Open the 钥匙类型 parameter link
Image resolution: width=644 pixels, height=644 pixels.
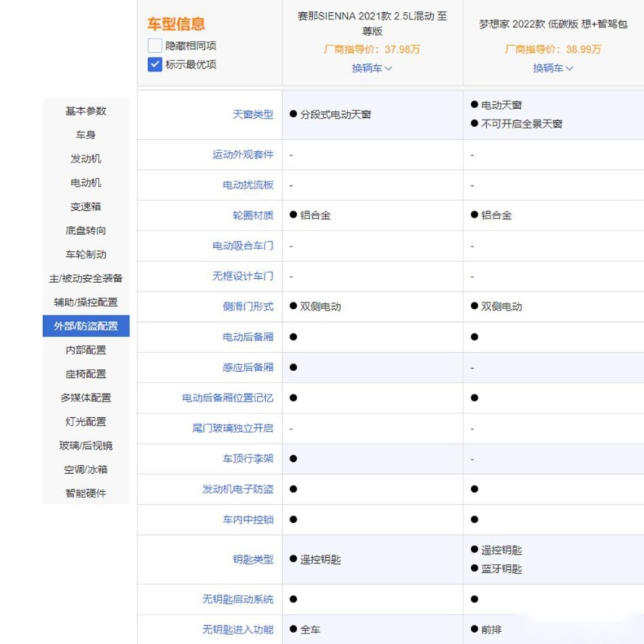click(x=252, y=559)
